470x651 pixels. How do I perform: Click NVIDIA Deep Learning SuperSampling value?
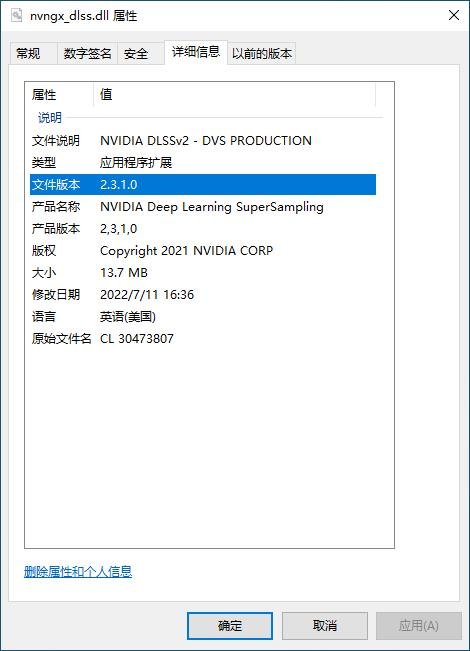pyautogui.click(x=212, y=207)
